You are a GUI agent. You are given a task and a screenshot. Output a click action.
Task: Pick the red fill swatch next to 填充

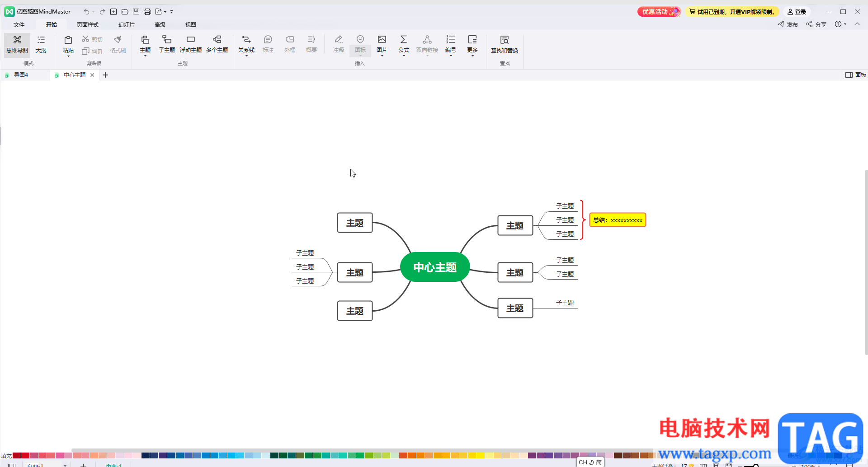[x=17, y=455]
